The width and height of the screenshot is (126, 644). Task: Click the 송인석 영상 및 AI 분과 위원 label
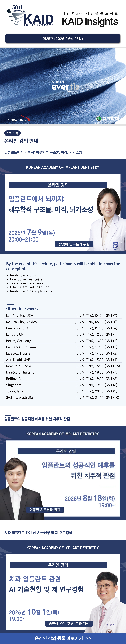tap(69, 623)
